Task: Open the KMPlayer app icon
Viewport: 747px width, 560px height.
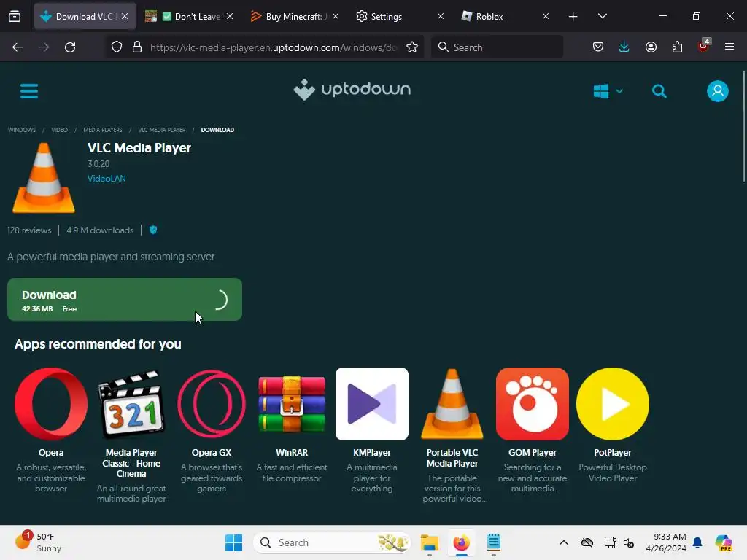Action: [x=372, y=404]
